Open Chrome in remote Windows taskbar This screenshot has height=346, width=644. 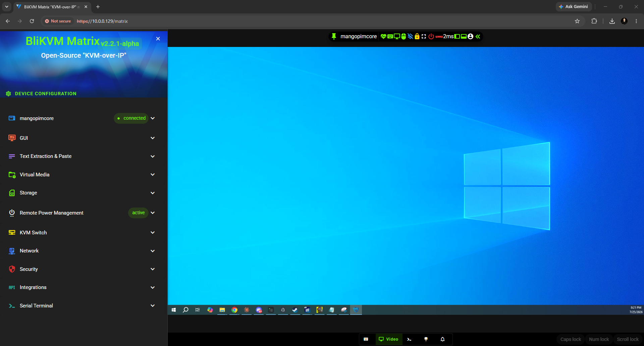234,310
